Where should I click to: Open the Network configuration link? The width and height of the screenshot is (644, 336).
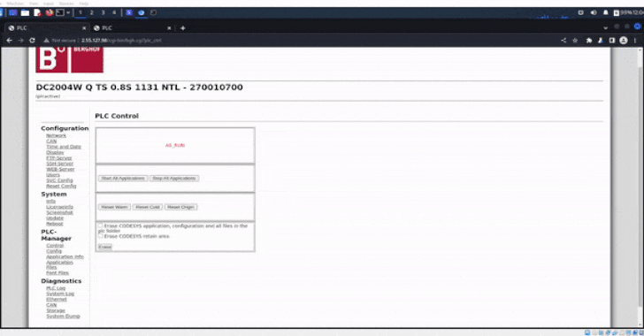click(56, 135)
